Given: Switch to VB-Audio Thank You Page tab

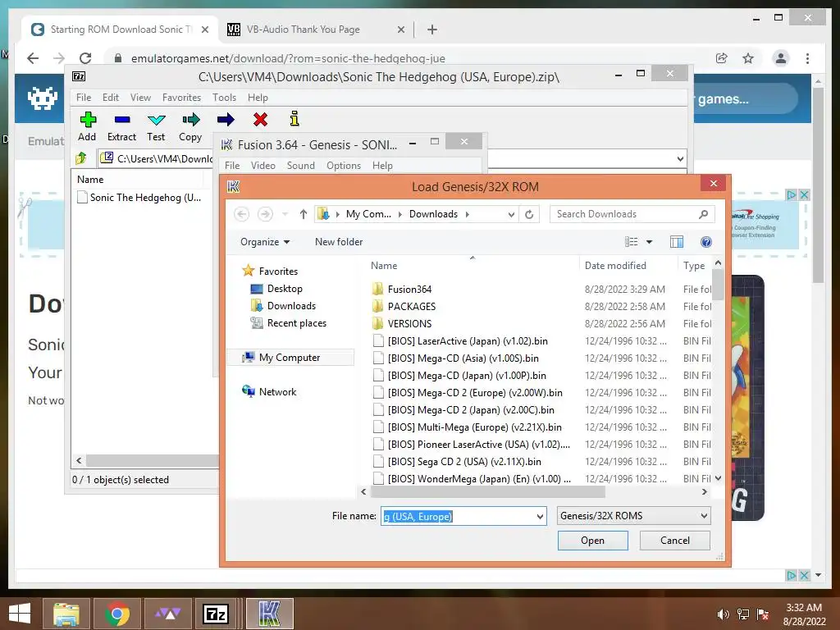Looking at the screenshot, I should point(314,30).
